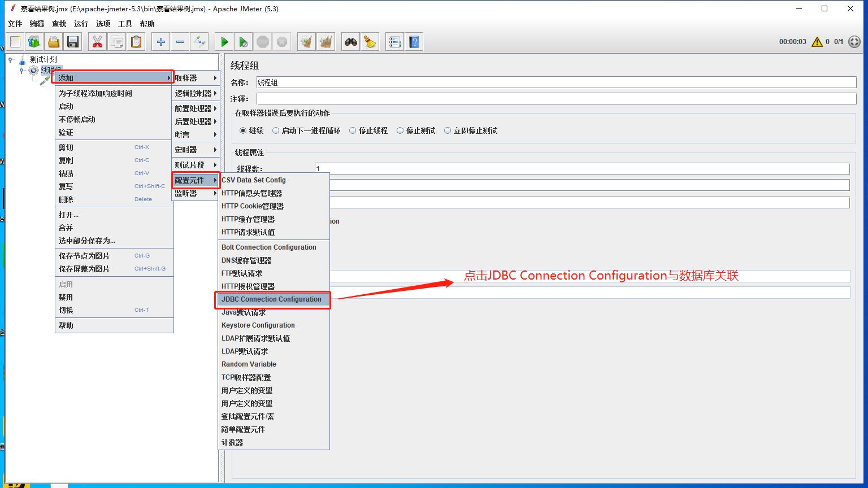The height and width of the screenshot is (488, 868).
Task: Open the Function Helper list icon
Action: (x=395, y=42)
